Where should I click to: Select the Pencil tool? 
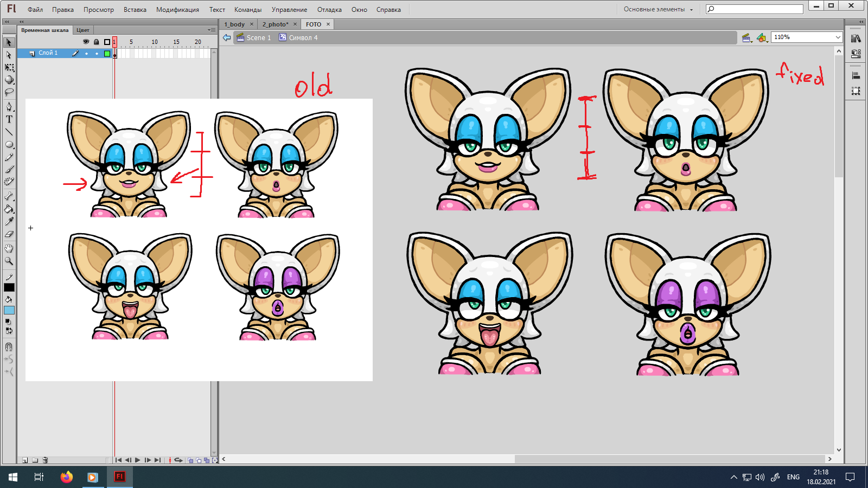(x=9, y=157)
